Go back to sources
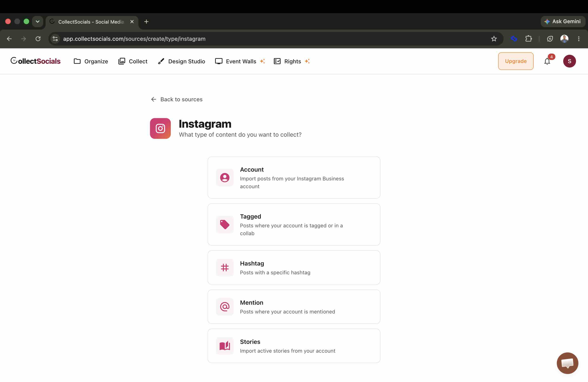This screenshot has height=382, width=588. pos(177,99)
